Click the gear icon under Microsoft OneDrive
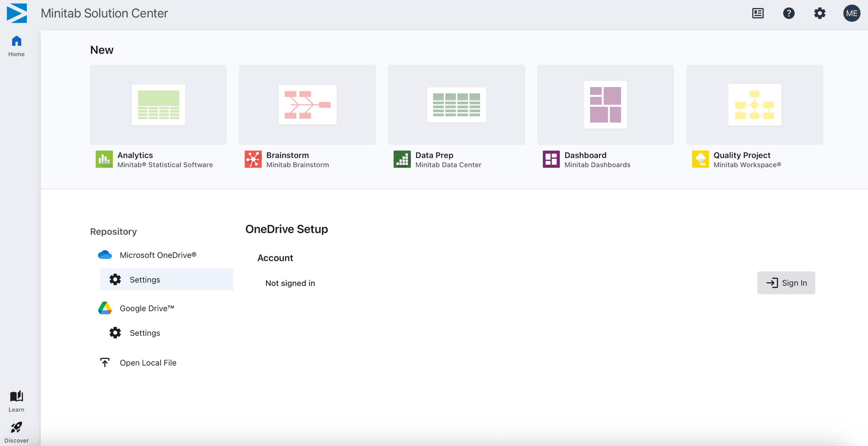Screen dimensions: 868x446 [x=115, y=279]
